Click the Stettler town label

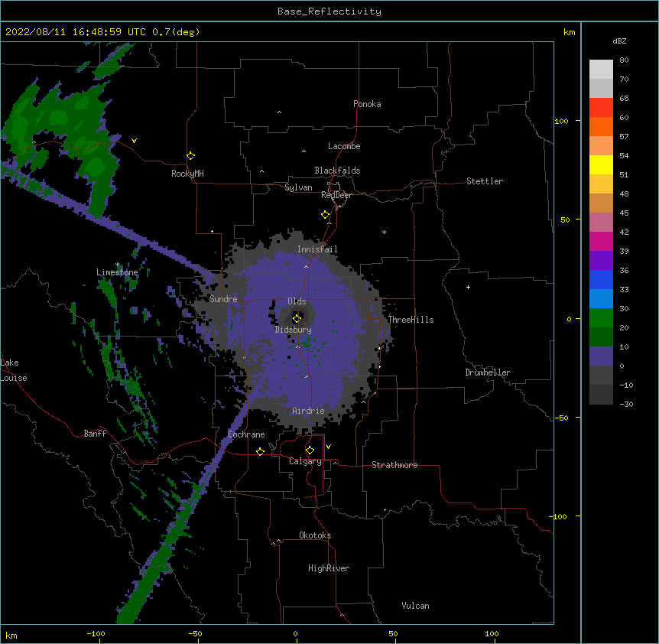pos(485,181)
